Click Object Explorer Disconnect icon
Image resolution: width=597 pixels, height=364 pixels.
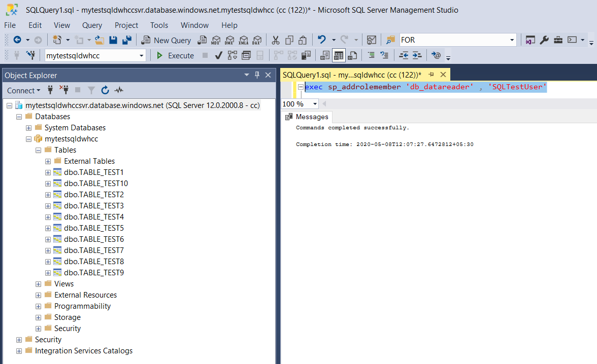coord(64,90)
